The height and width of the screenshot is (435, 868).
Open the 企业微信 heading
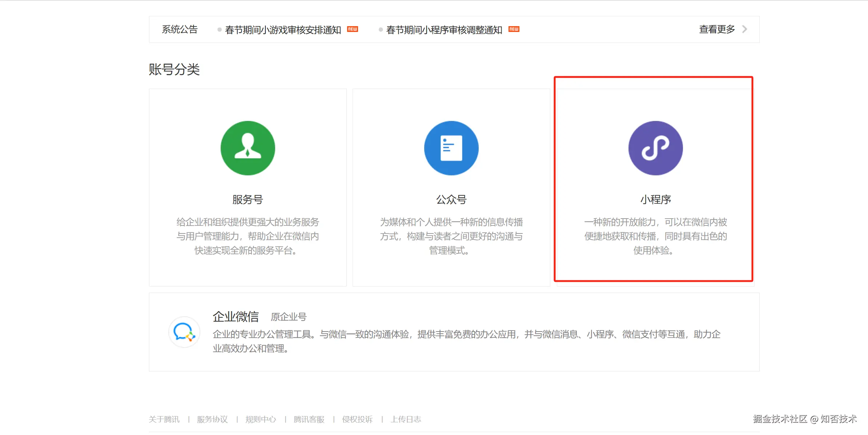pos(236,317)
